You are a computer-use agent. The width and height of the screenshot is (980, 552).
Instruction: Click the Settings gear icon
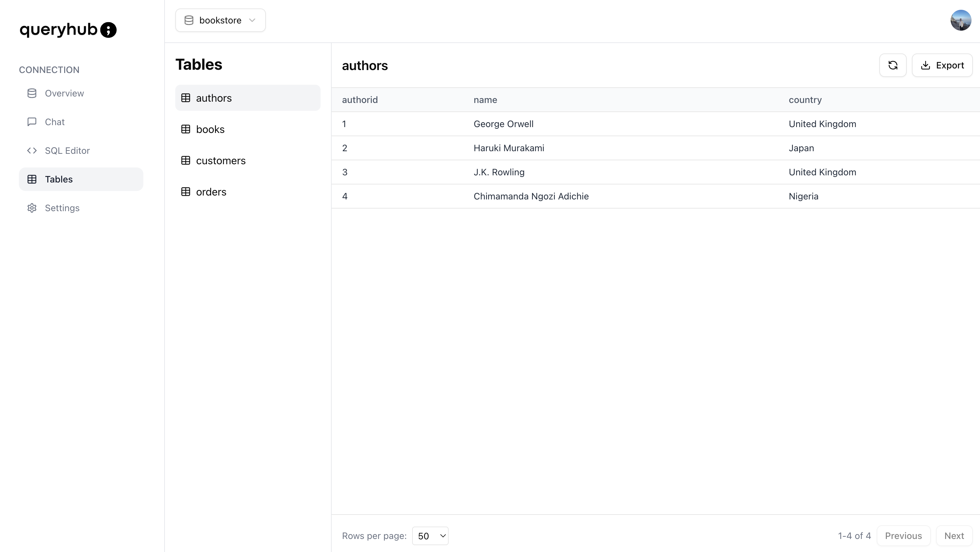point(32,208)
